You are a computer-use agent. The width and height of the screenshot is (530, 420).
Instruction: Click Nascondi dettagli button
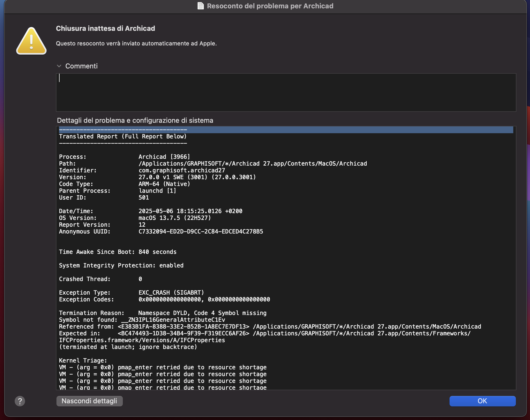tap(89, 401)
